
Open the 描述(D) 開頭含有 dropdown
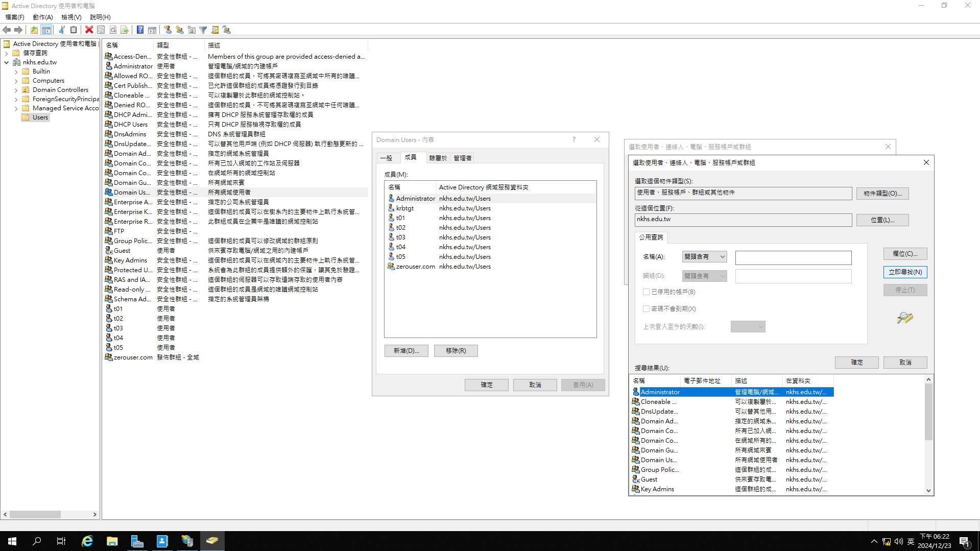click(704, 276)
